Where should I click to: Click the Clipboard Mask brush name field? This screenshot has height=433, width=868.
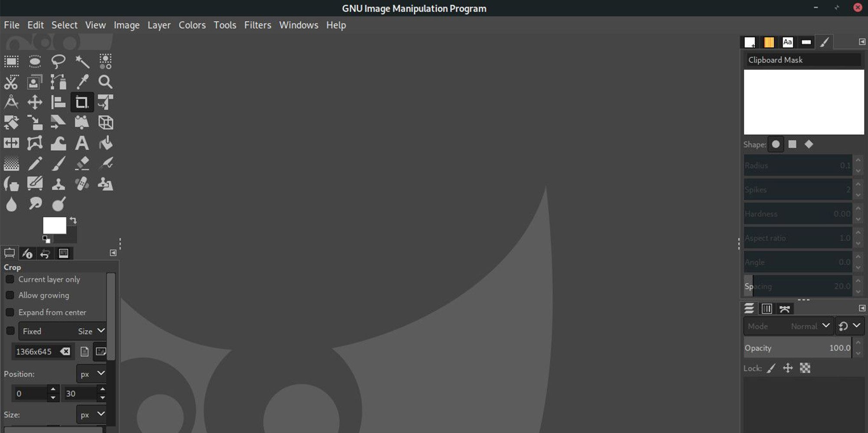coord(803,60)
